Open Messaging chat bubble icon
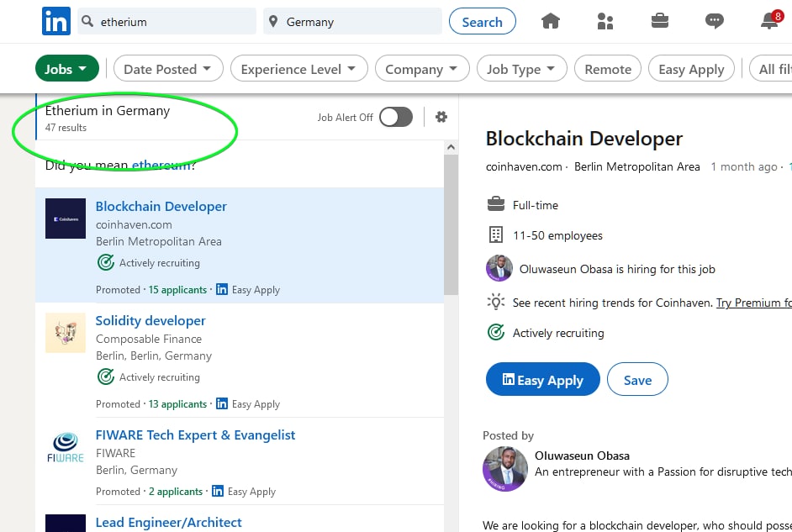792x532 pixels. click(714, 21)
